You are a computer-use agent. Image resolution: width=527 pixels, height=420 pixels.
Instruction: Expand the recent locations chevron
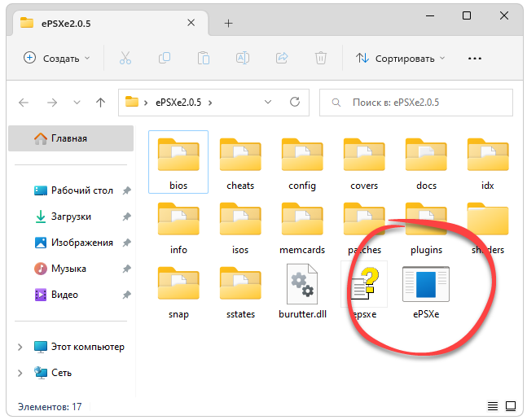77,103
